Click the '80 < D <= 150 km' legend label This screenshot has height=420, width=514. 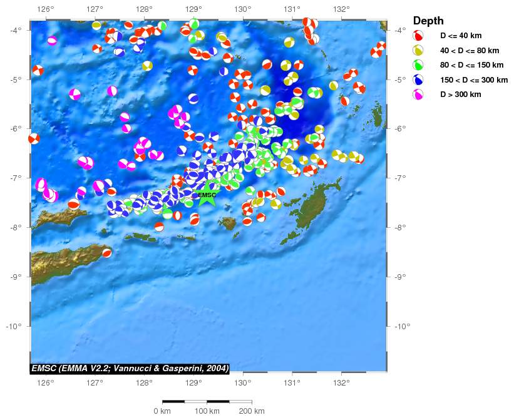471,65
